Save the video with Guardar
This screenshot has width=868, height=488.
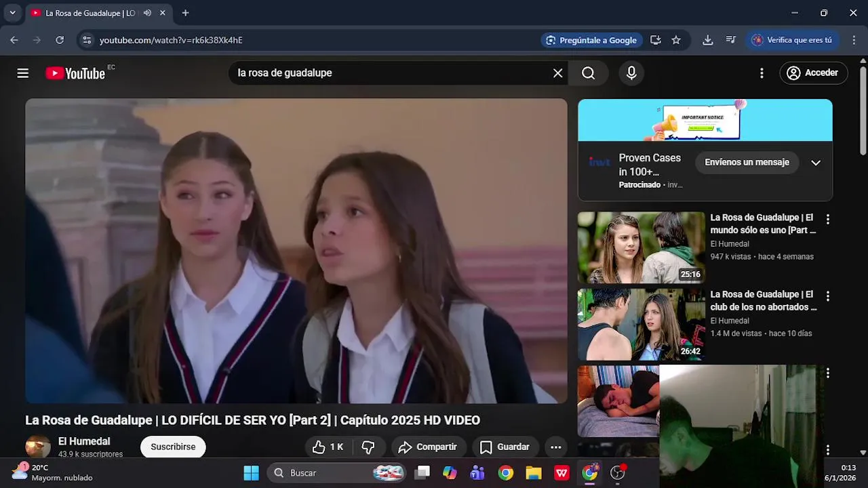(x=505, y=447)
